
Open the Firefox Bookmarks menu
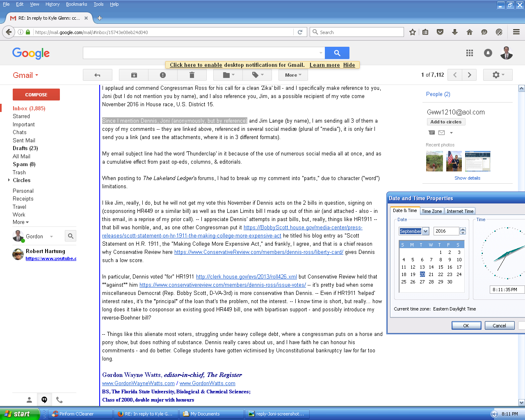pyautogui.click(x=77, y=4)
